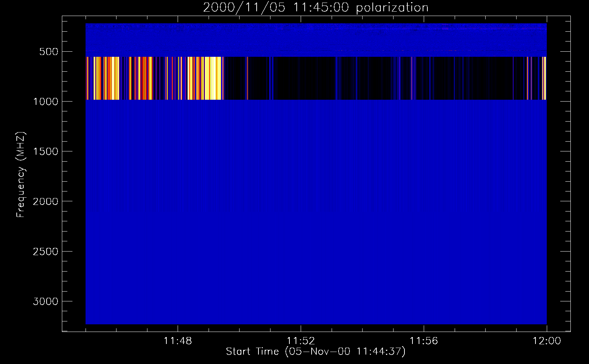Click the '11:56' time tick label
Image resolution: width=589 pixels, height=364 pixels.
click(424, 341)
